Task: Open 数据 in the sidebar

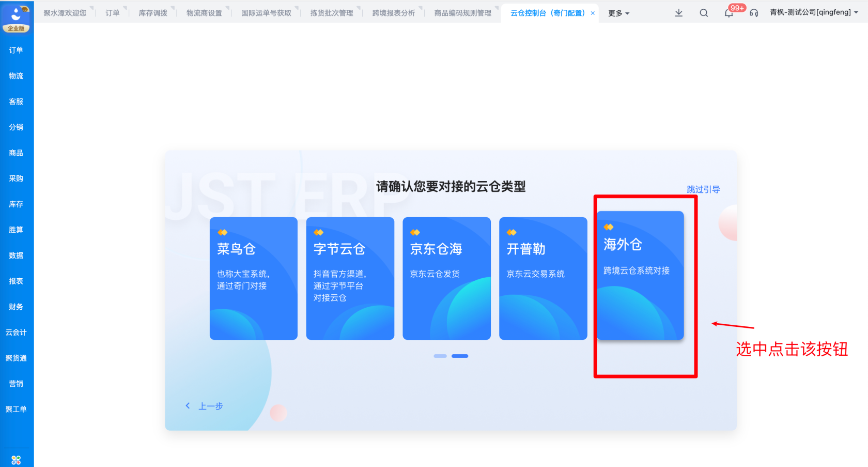Action: [x=16, y=255]
